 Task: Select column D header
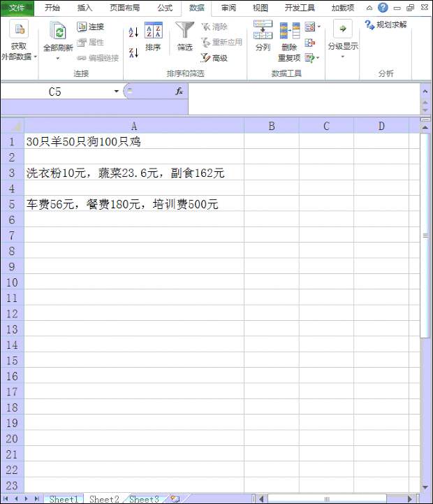(x=381, y=126)
